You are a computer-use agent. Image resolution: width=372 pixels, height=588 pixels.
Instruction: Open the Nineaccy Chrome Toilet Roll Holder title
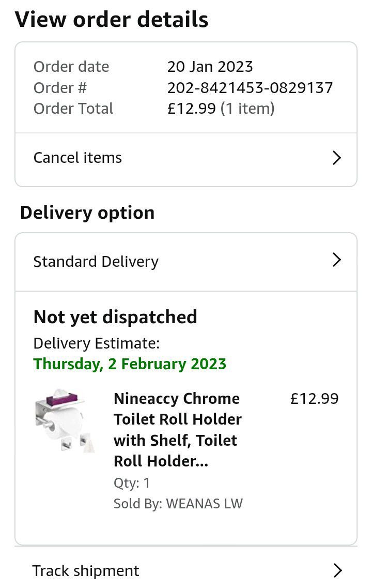pos(177,430)
